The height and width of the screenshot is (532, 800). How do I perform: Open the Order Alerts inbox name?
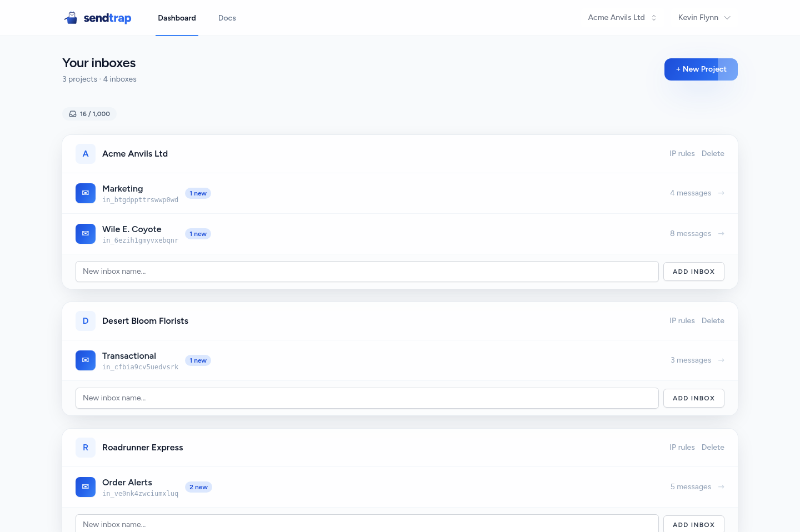[127, 483]
